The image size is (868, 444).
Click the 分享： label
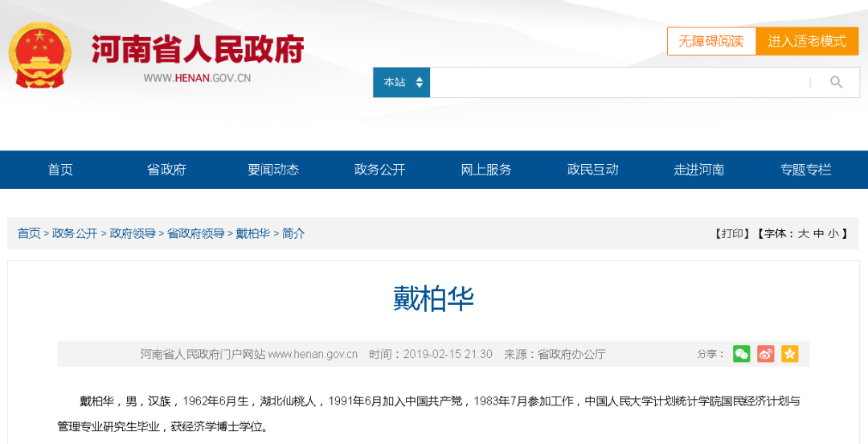710,354
